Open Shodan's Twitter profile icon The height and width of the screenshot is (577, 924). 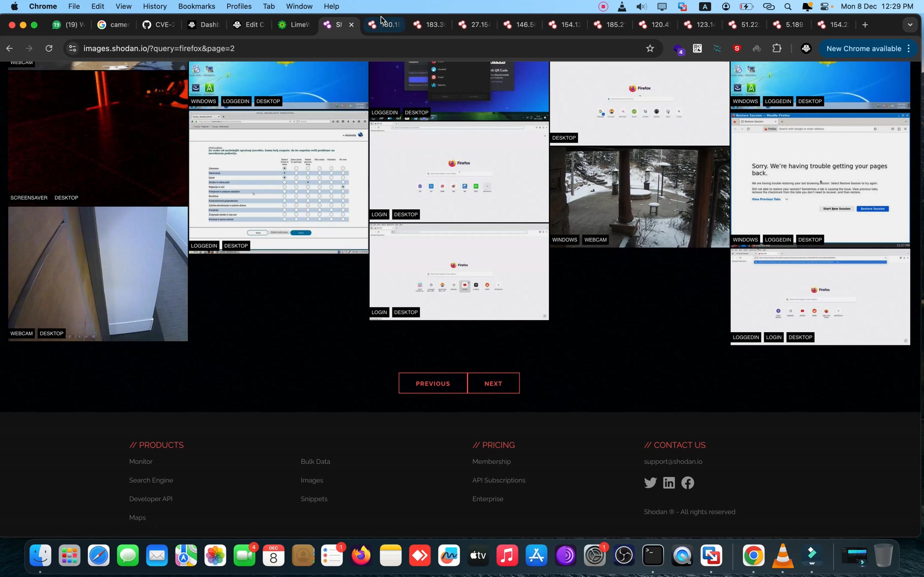(650, 483)
